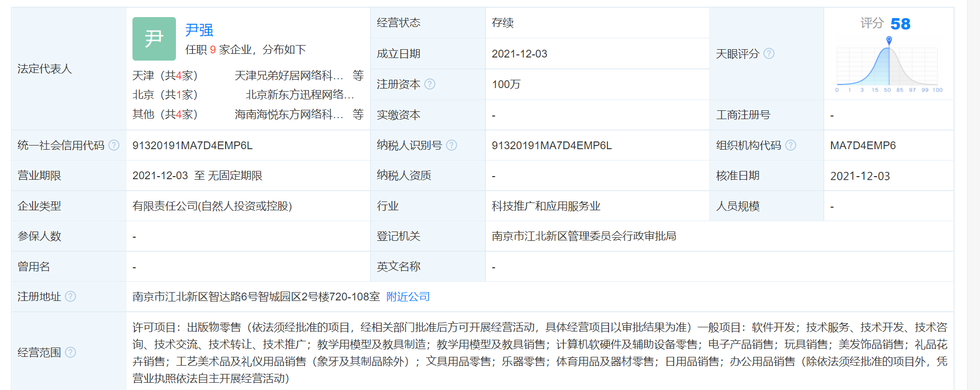Open 北京新东方迅程网络… company link
980x390 pixels.
(300, 95)
